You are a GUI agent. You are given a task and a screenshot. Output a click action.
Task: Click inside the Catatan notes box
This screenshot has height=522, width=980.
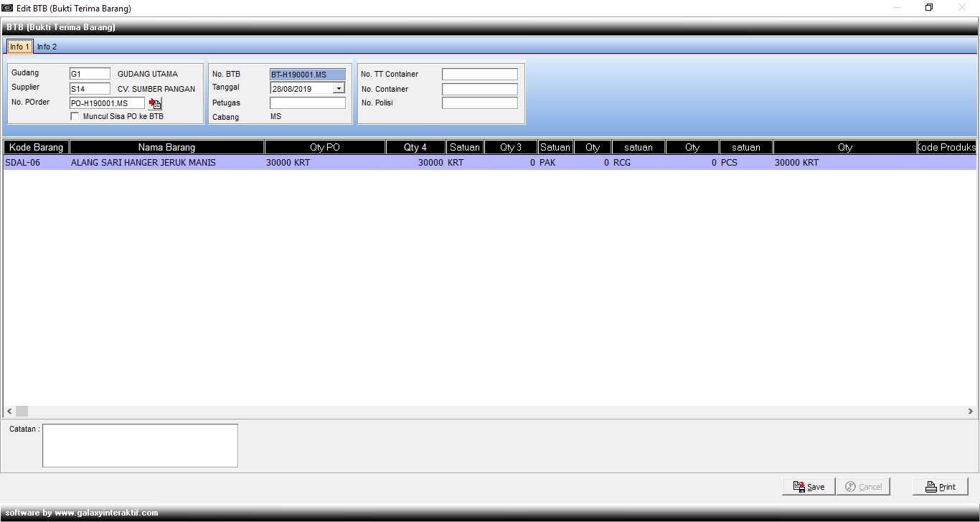tap(140, 445)
